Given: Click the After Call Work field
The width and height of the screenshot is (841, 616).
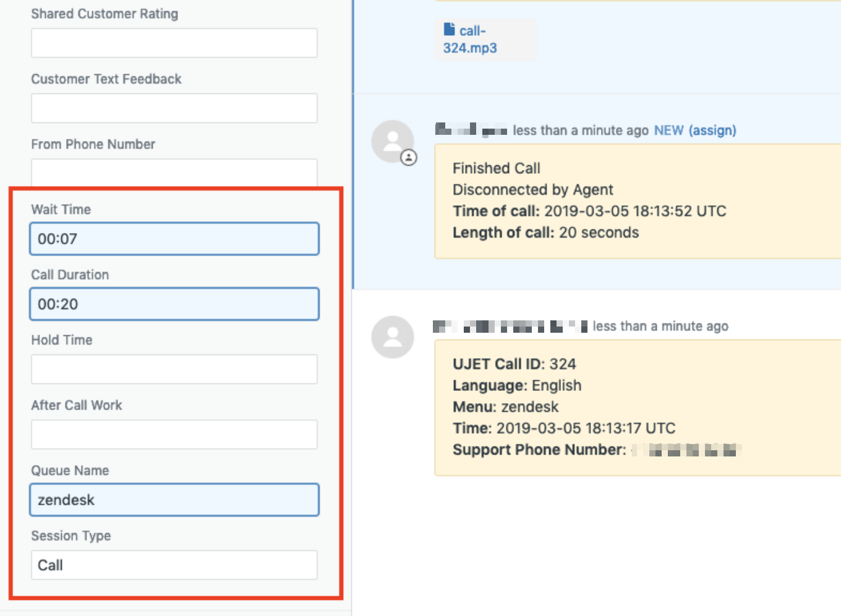Looking at the screenshot, I should coord(174,434).
